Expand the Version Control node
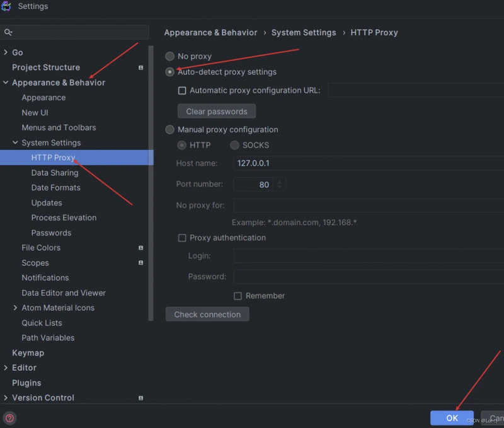This screenshot has width=504, height=428. click(x=6, y=398)
